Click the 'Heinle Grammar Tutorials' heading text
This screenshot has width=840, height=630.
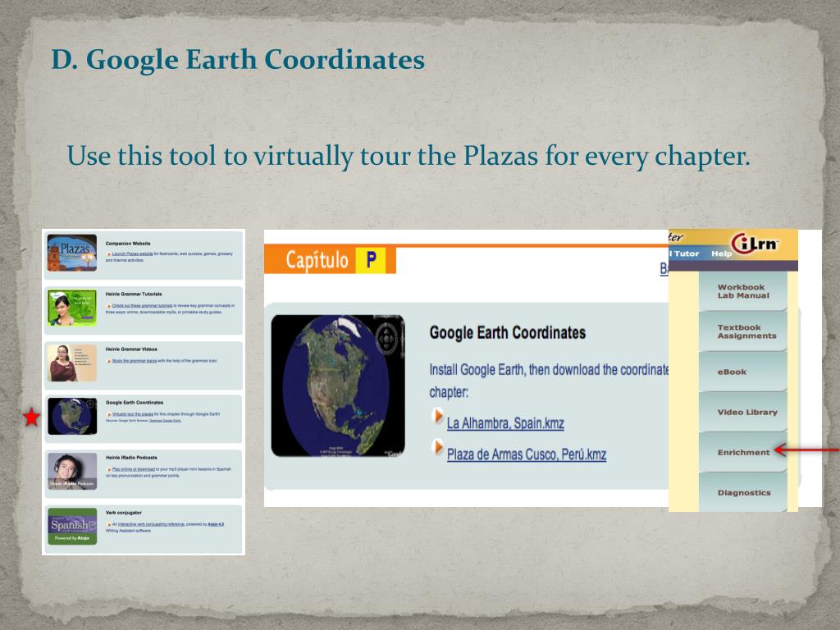134,294
